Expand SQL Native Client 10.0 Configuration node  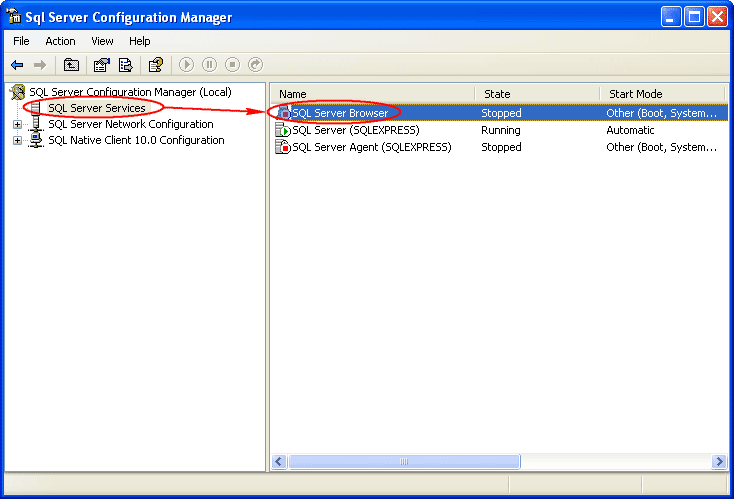(x=17, y=140)
